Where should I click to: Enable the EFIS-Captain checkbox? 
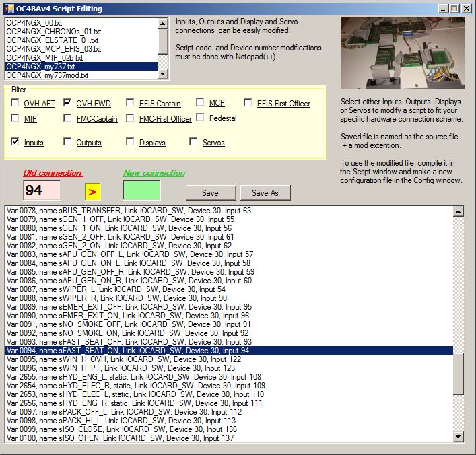tap(130, 102)
